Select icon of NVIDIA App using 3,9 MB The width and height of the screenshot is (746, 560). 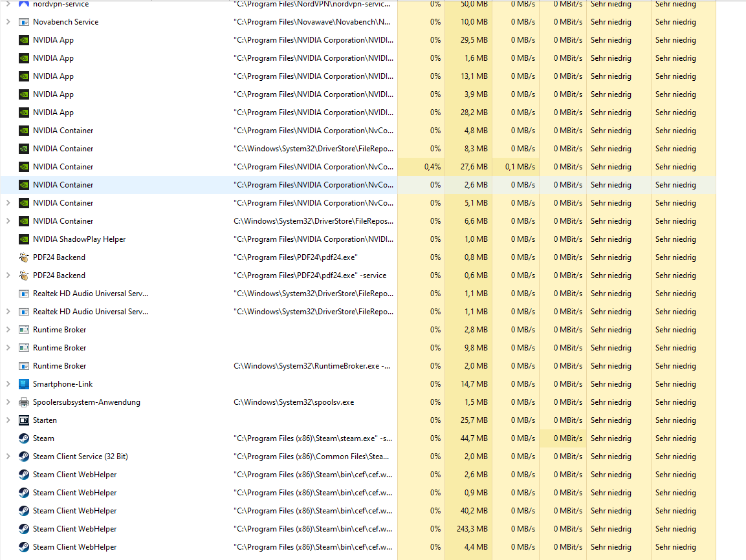click(x=24, y=94)
